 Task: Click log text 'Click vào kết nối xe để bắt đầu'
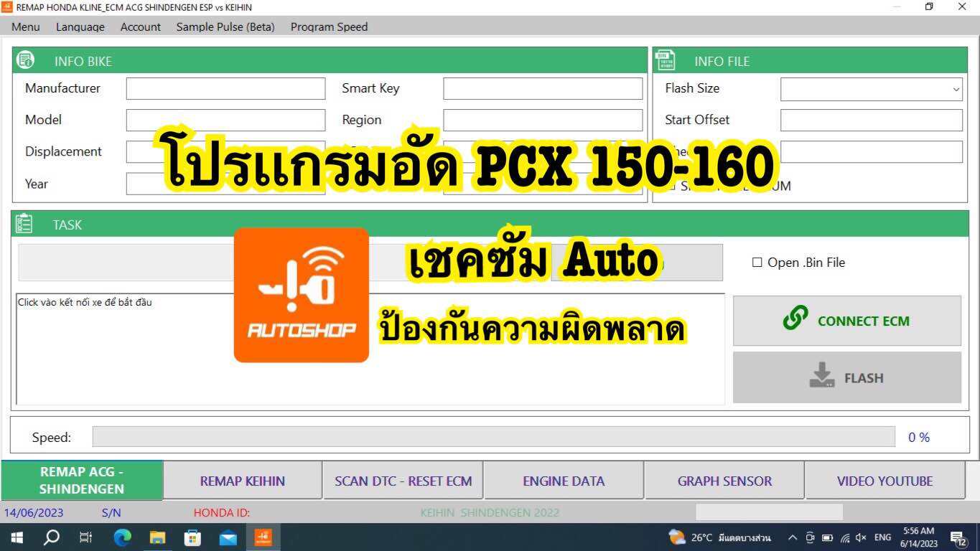pyautogui.click(x=85, y=302)
